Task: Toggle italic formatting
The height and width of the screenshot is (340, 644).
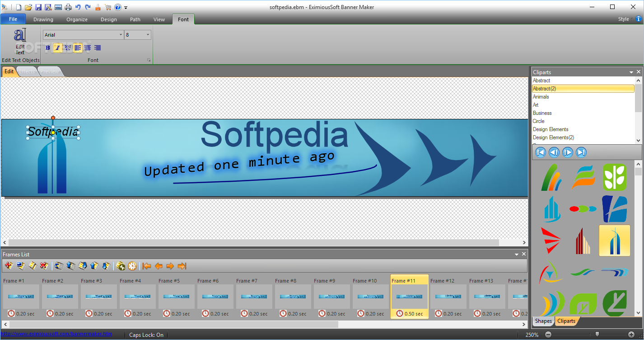Action: (x=57, y=47)
